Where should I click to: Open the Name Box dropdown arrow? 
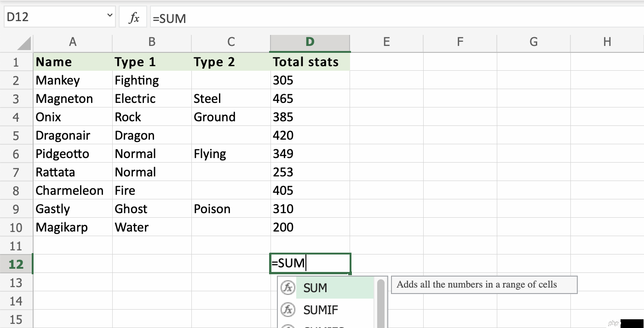coord(110,16)
